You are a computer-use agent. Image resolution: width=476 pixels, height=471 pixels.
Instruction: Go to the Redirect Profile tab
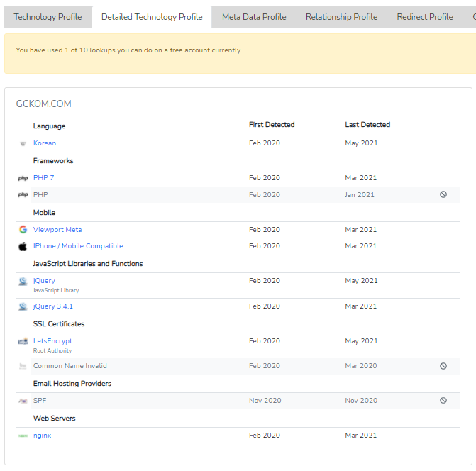pos(425,17)
